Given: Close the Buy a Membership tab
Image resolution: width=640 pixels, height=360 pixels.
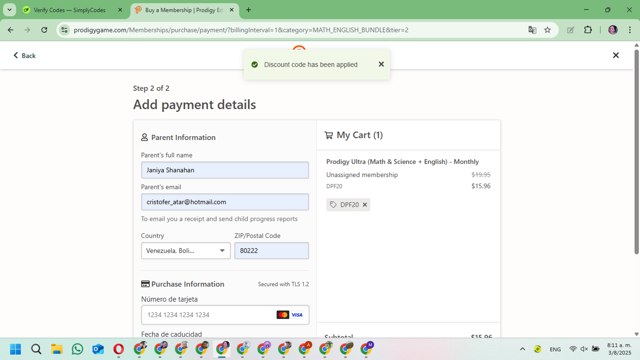Looking at the screenshot, I should pyautogui.click(x=231, y=10).
